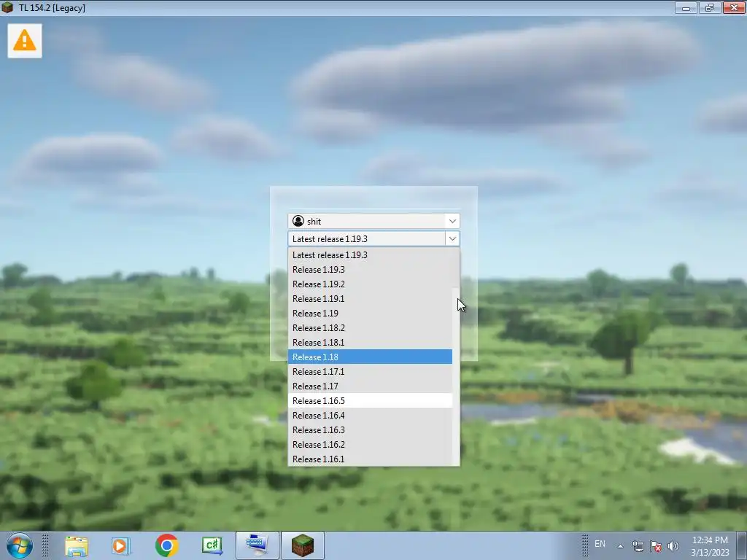Click the Show desktop button
Viewport: 747px width, 560px height.
tap(742, 545)
